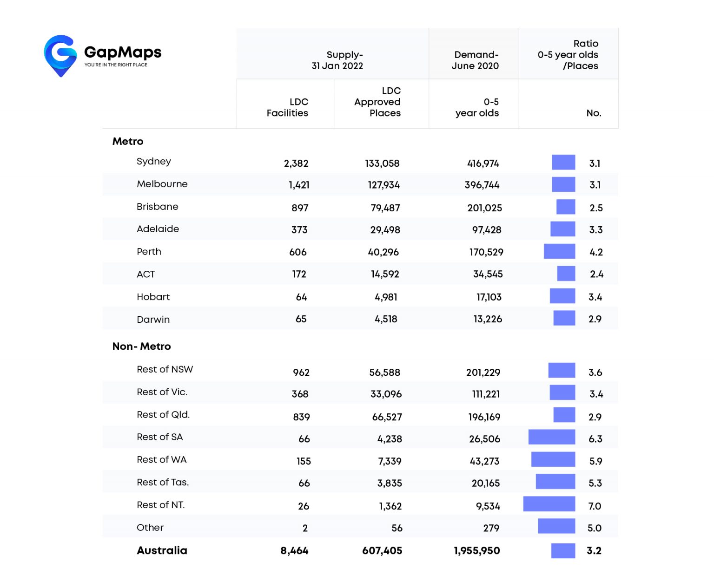Select the Demand- June 2020 header

click(475, 60)
